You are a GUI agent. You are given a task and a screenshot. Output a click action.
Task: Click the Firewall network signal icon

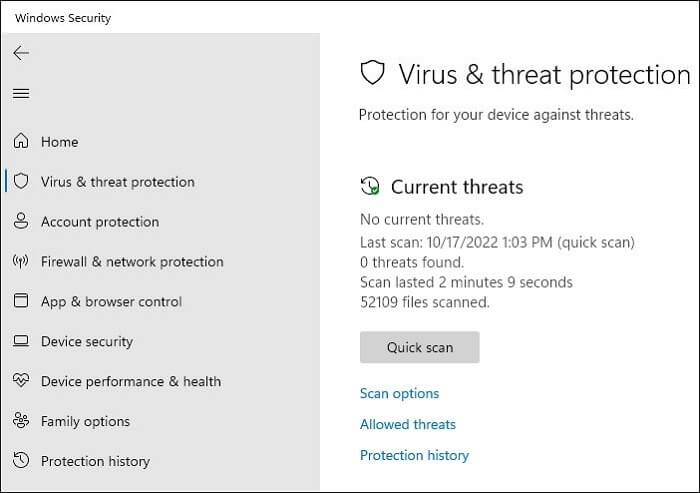point(21,262)
